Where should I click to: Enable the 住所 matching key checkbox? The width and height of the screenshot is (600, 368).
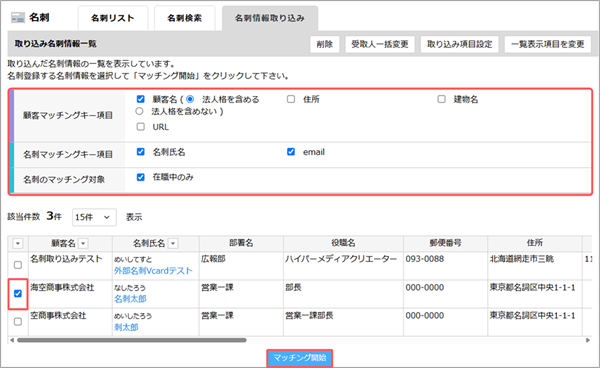291,99
